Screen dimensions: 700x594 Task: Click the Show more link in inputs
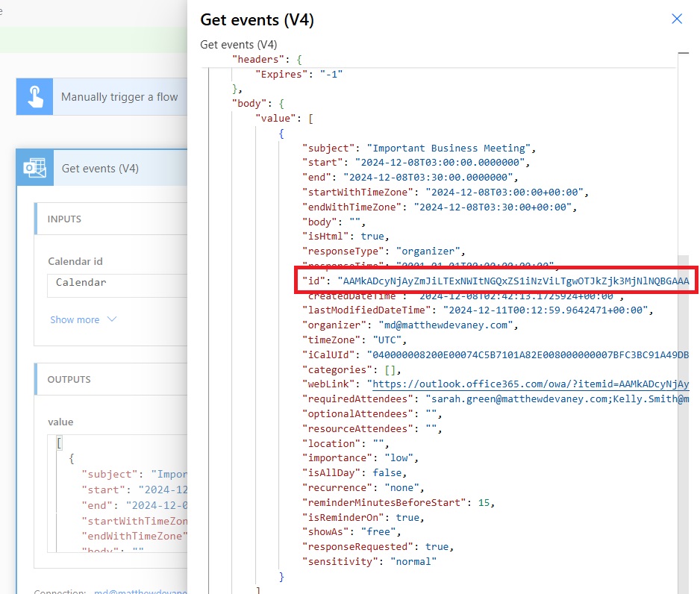(75, 319)
